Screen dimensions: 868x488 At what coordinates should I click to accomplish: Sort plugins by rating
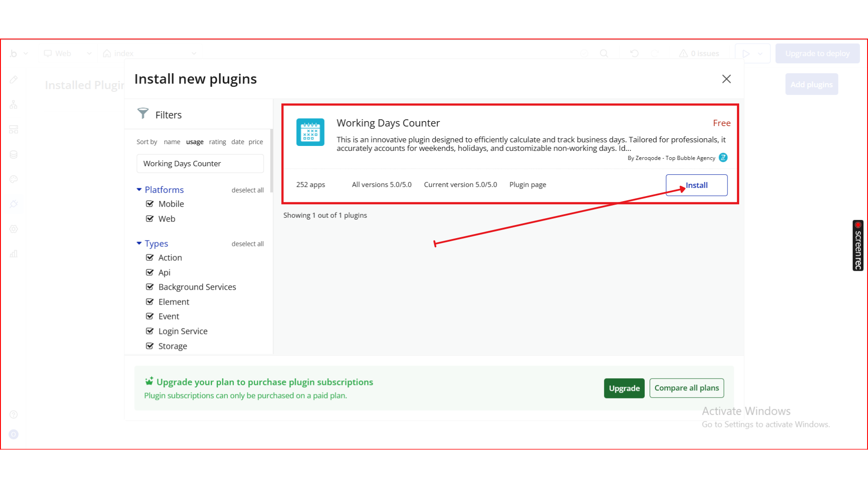pos(217,142)
